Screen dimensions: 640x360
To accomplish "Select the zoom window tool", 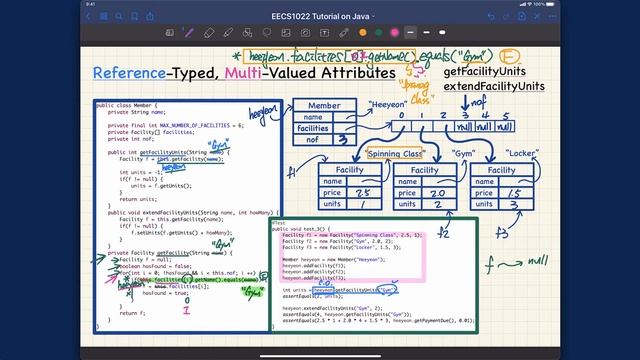I will (x=170, y=33).
